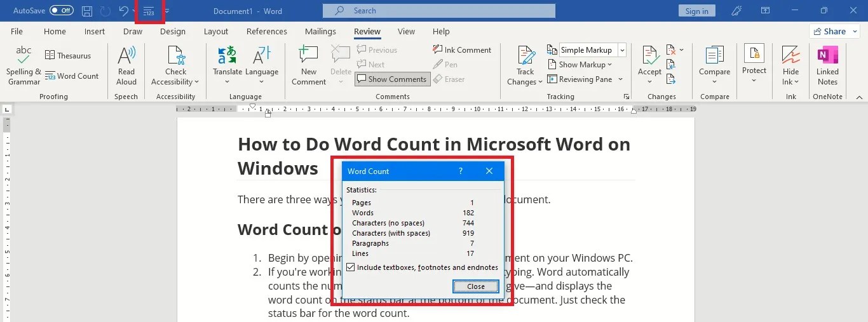Expand Reject dropdown arrow
Screen dimensions: 868x322
(682, 50)
